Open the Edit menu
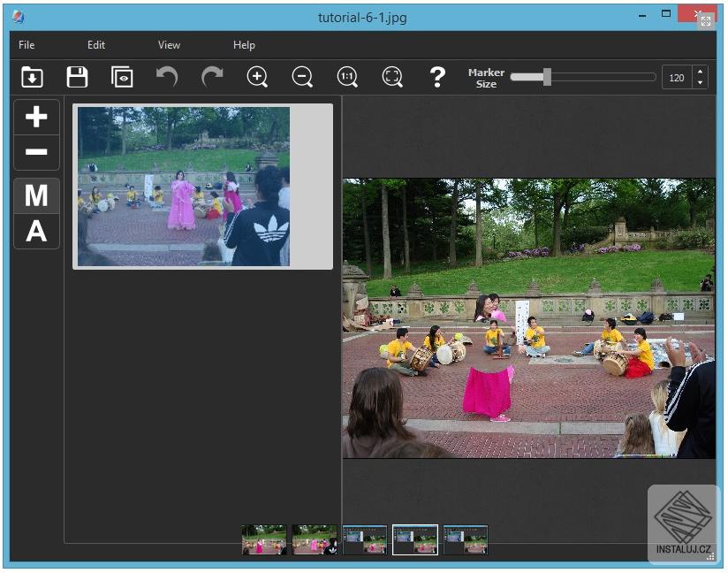 [x=95, y=45]
